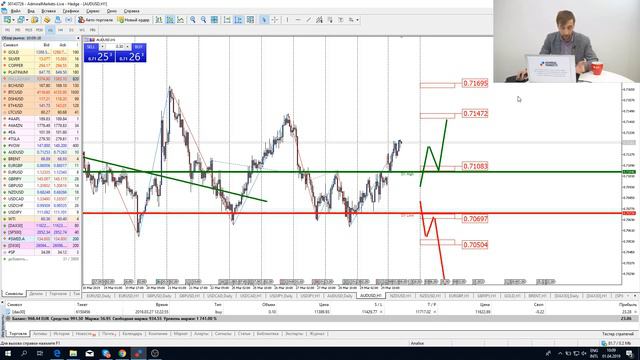Image resolution: width=640 pixels, height=360 pixels.
Task: Switch to the EURUSD,Daily chart tab
Action: coord(99,296)
